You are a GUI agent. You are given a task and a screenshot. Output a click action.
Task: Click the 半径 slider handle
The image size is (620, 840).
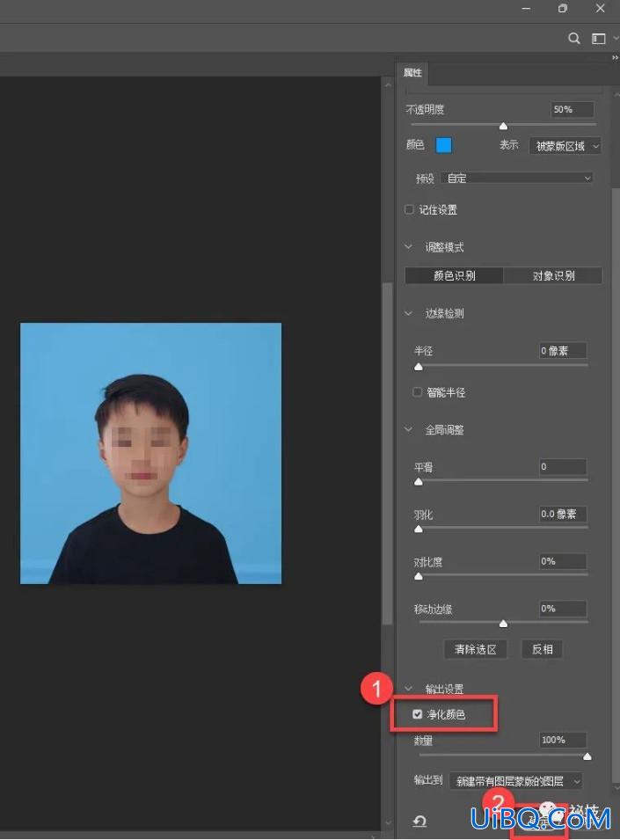point(419,367)
